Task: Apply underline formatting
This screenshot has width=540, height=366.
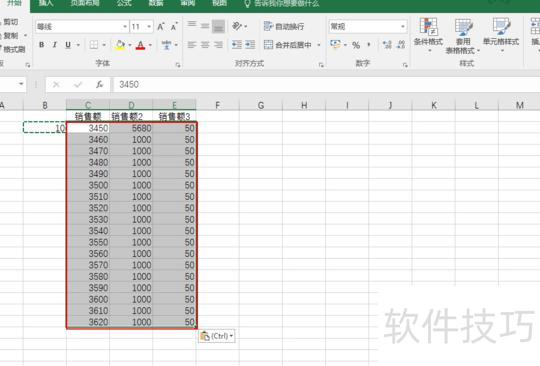Action: tap(68, 45)
